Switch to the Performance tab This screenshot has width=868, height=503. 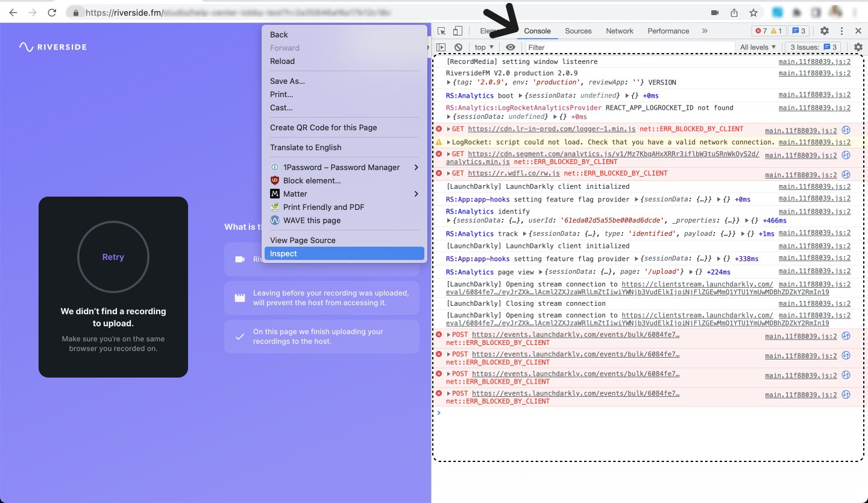click(668, 31)
